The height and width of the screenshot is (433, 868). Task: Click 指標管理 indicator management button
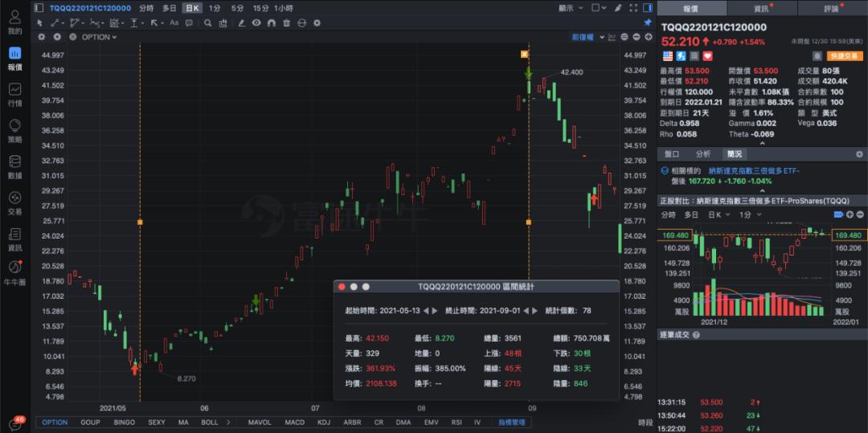click(511, 423)
